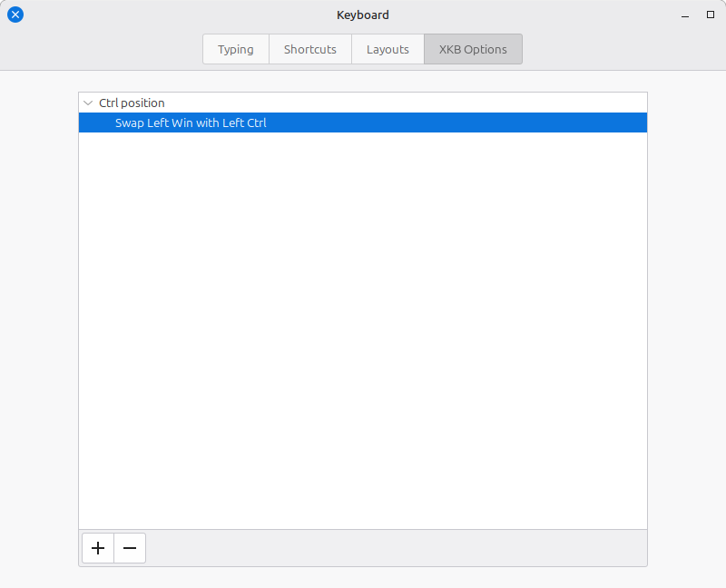Viewport: 726px width, 588px height.
Task: Collapse the Ctrl position group
Action: click(x=88, y=103)
